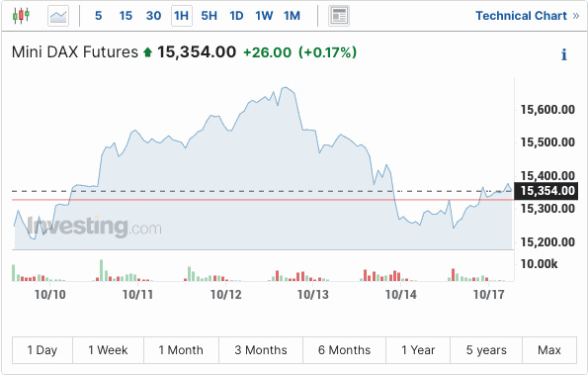Click the 10/10 date label
This screenshot has height=375, width=588.
point(50,295)
